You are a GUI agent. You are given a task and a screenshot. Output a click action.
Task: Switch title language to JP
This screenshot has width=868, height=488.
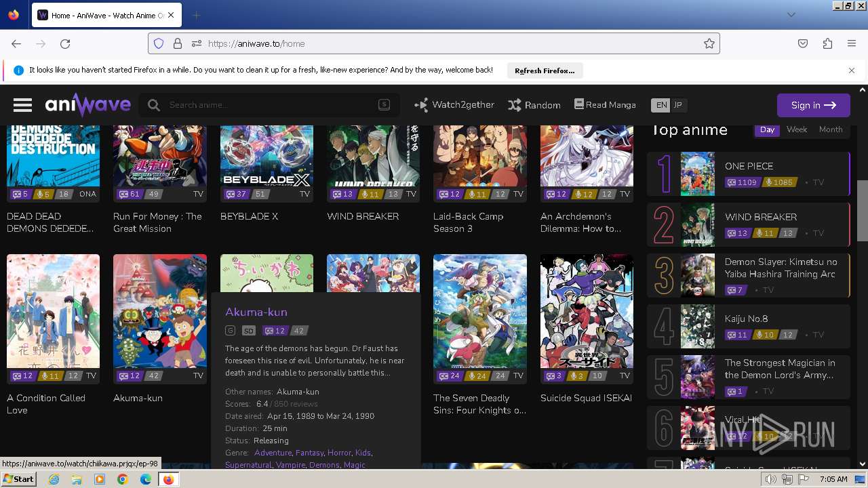point(677,105)
